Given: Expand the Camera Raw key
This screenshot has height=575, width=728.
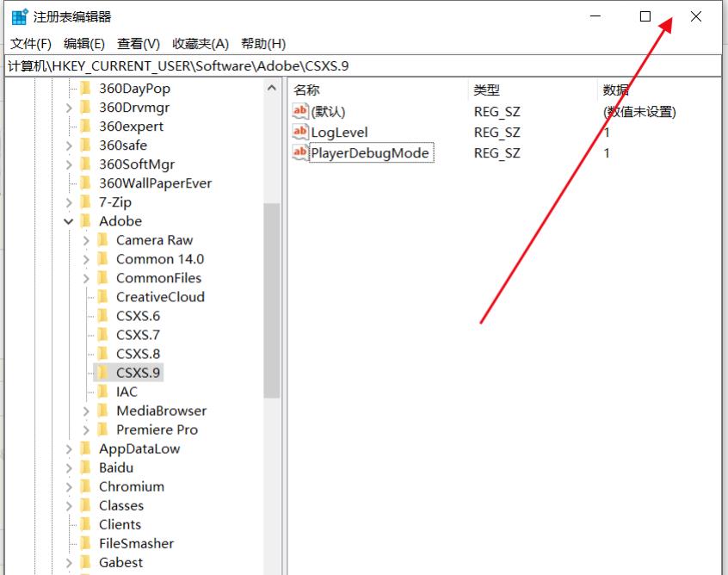Looking at the screenshot, I should (86, 241).
